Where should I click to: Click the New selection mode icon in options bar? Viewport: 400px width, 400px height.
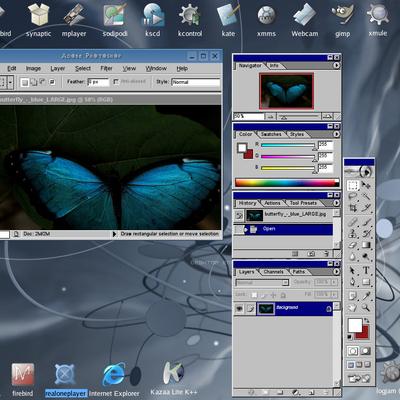pos(24,82)
